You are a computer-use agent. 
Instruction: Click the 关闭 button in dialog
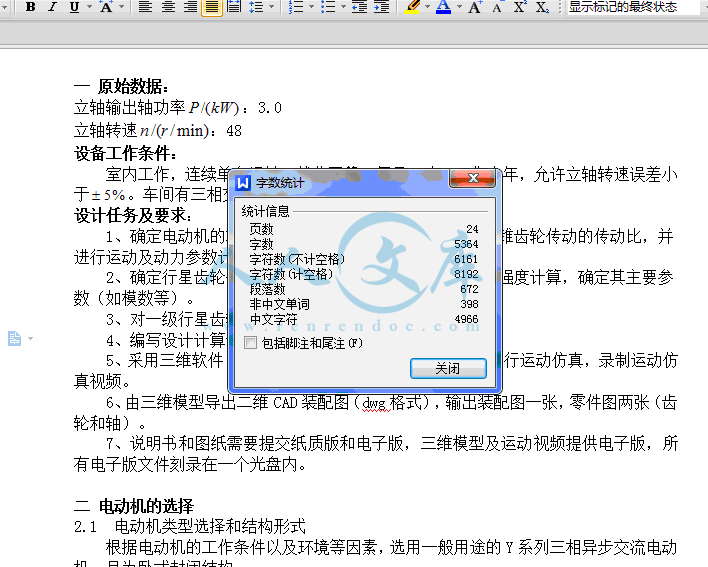tap(448, 368)
